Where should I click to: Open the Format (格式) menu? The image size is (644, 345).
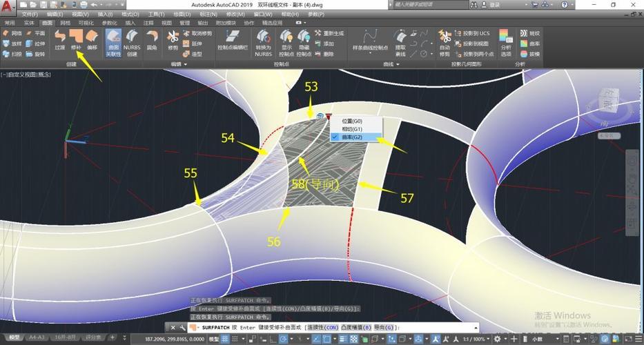click(x=130, y=14)
